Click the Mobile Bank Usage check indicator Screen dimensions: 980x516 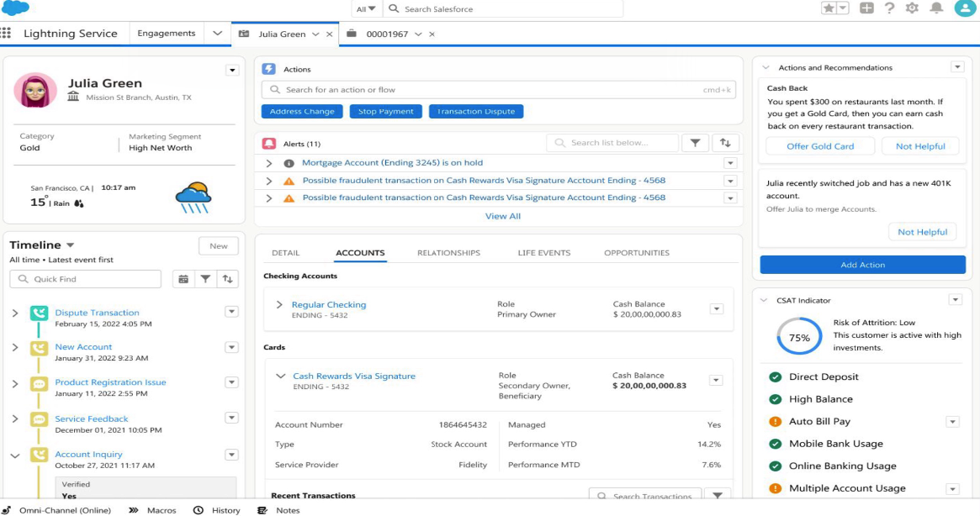pos(775,444)
